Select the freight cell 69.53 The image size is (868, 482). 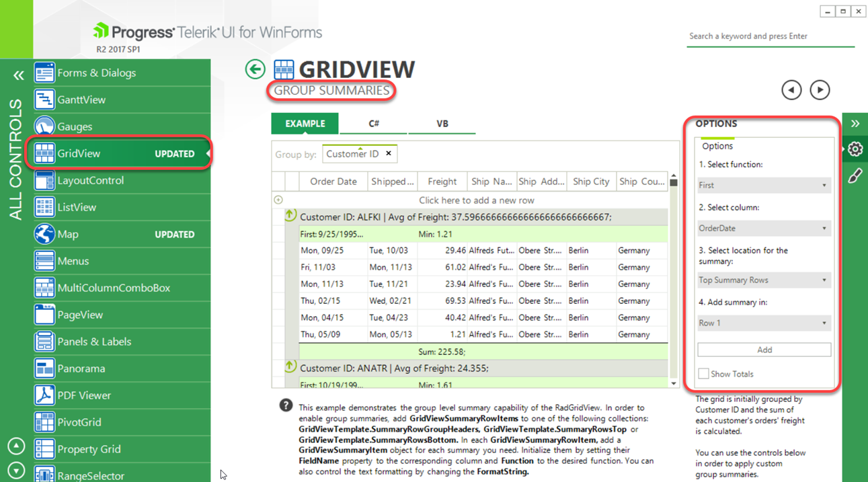[x=442, y=300]
